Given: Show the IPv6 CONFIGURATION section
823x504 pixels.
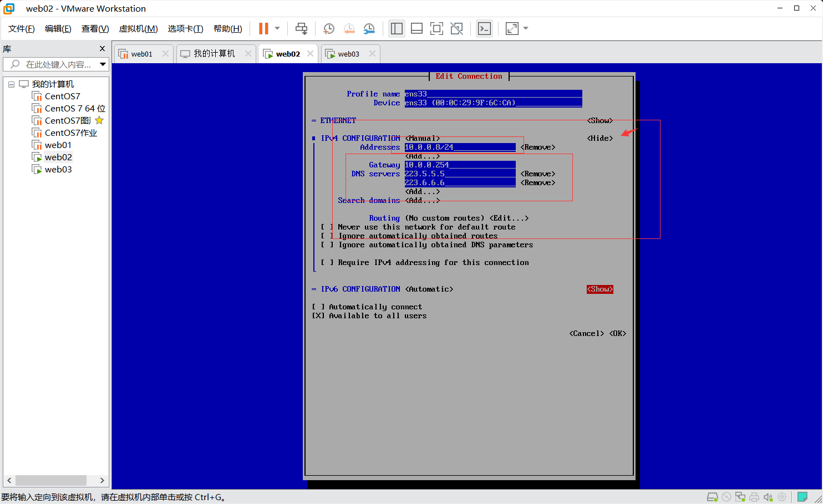Looking at the screenshot, I should (600, 289).
